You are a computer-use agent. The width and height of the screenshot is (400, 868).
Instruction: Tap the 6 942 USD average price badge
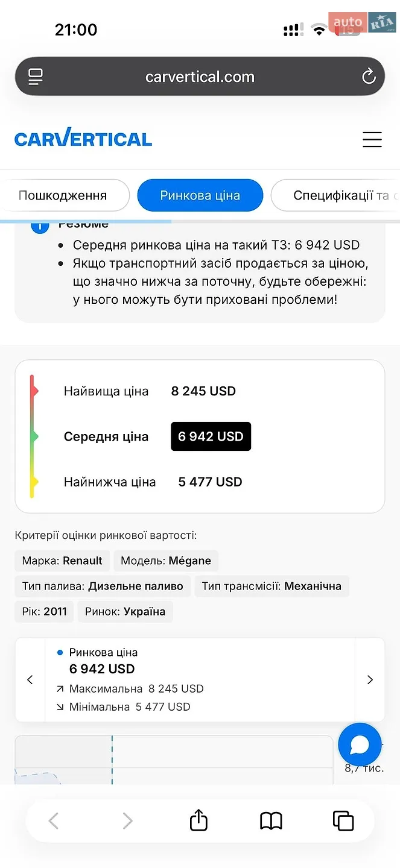(211, 436)
